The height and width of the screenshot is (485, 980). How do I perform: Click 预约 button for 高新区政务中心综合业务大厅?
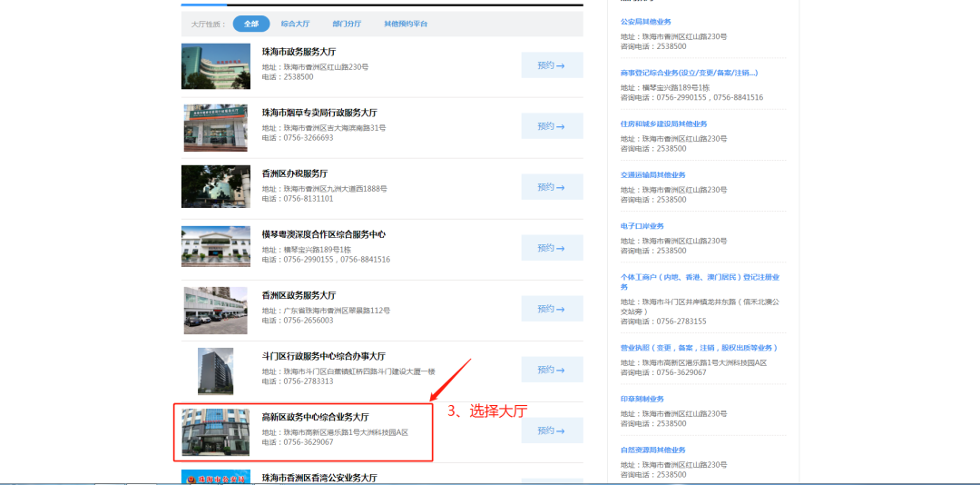[552, 431]
